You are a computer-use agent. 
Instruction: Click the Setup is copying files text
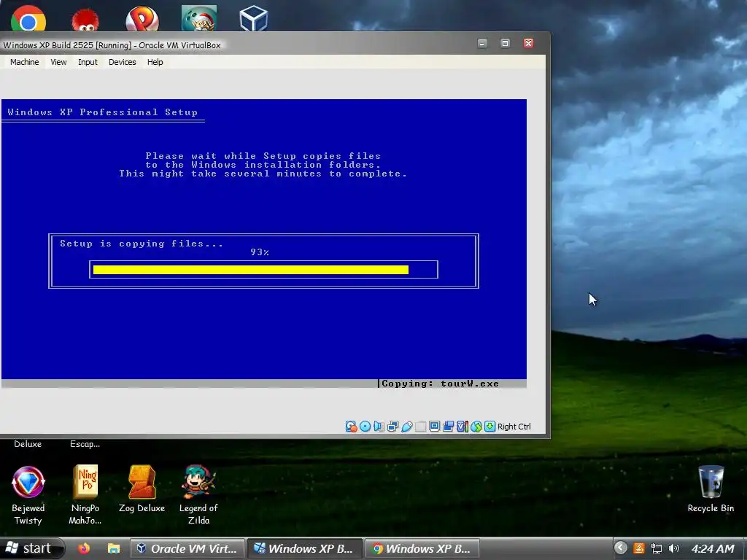pyautogui.click(x=141, y=244)
